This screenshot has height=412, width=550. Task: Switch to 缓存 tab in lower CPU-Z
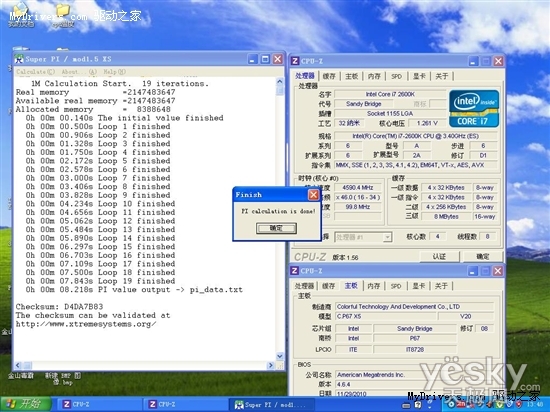click(x=329, y=286)
